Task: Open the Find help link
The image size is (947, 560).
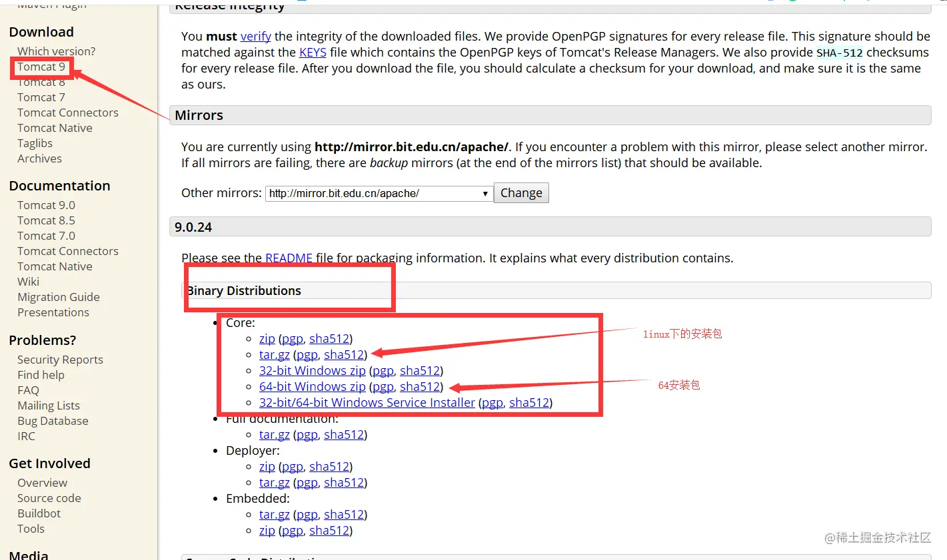Action: pos(41,375)
